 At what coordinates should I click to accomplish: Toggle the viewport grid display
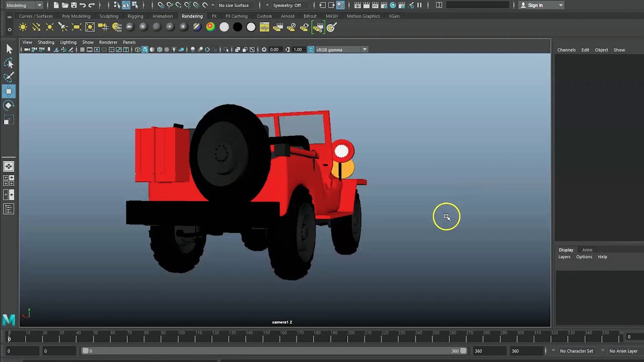(x=83, y=49)
